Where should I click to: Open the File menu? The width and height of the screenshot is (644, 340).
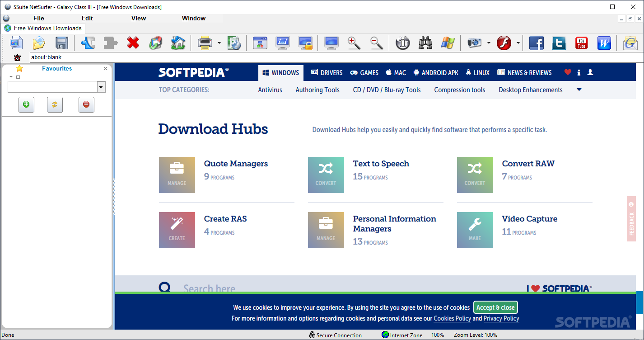[x=39, y=19]
